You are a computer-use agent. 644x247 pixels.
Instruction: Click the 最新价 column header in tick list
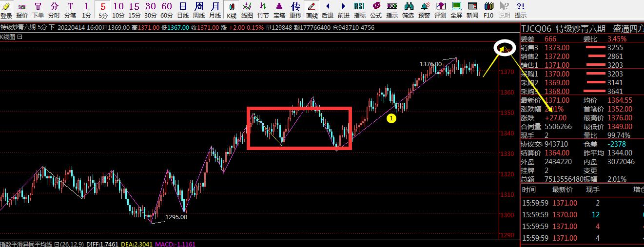click(562, 190)
